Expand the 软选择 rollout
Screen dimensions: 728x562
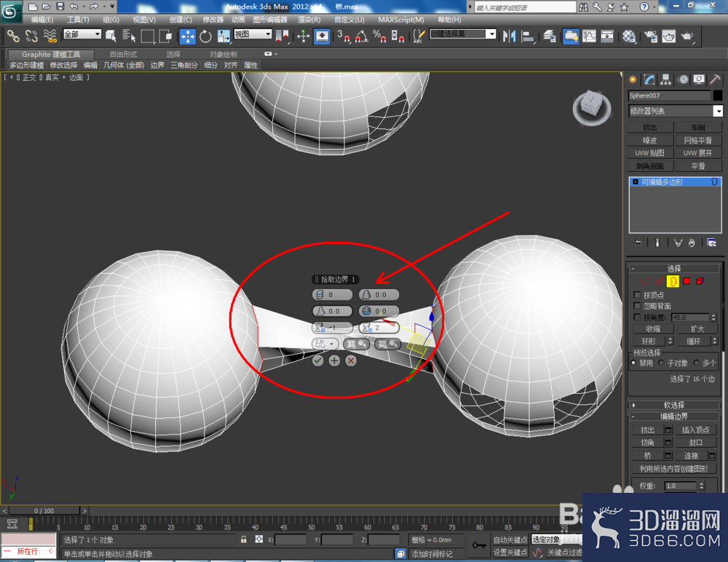pos(673,405)
